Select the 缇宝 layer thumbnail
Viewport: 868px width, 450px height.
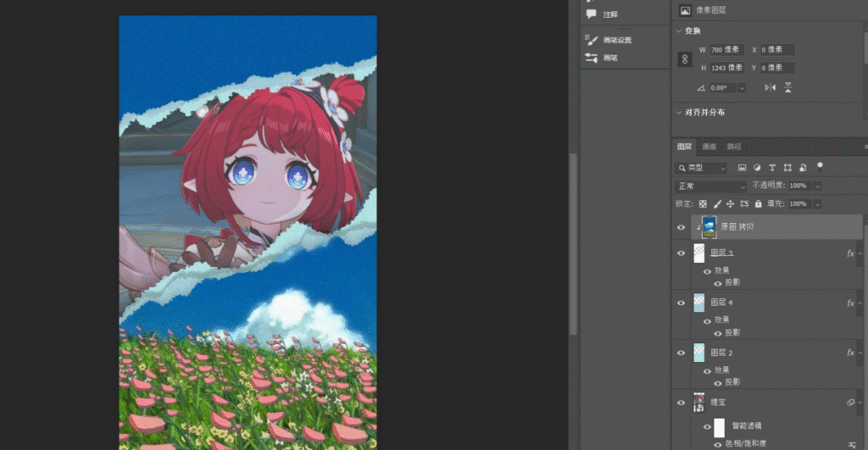pos(699,403)
